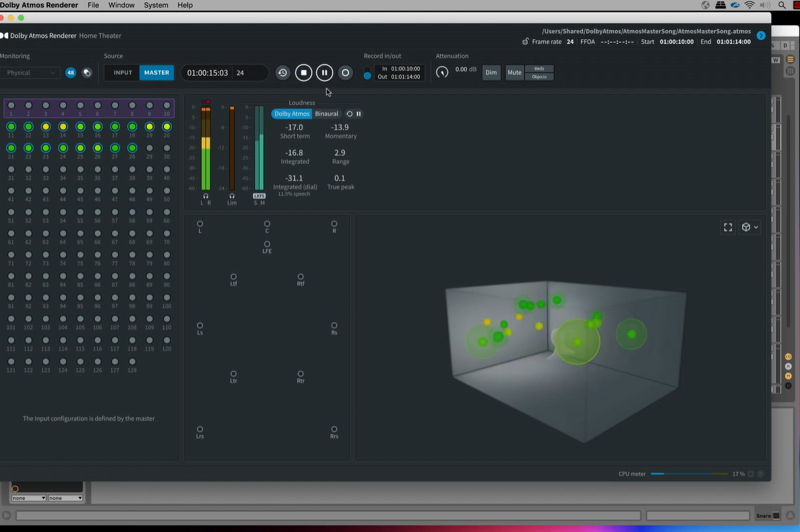800x532 pixels.
Task: Open the Physical monitoring dropdown
Action: click(31, 73)
